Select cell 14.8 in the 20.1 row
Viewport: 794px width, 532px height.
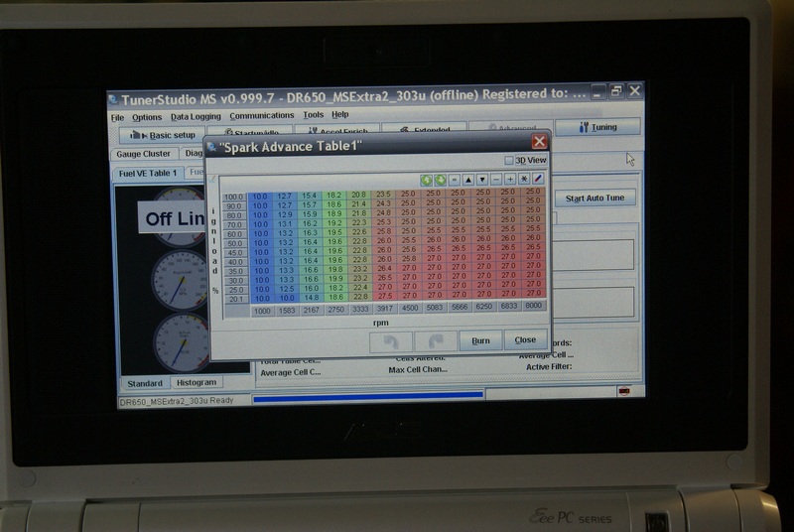pos(311,298)
